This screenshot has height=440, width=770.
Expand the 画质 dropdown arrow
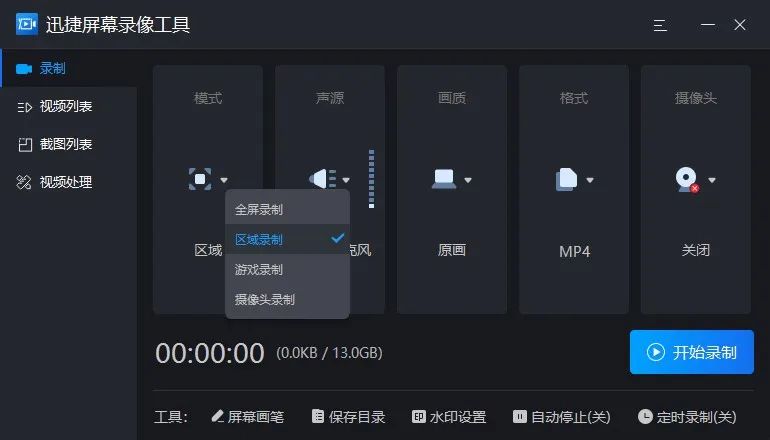tap(468, 180)
